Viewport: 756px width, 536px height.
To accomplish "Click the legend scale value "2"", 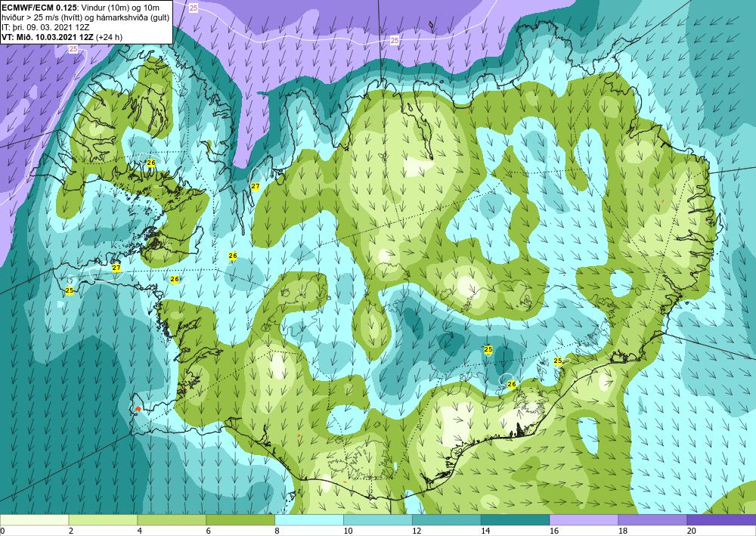I will [71, 531].
